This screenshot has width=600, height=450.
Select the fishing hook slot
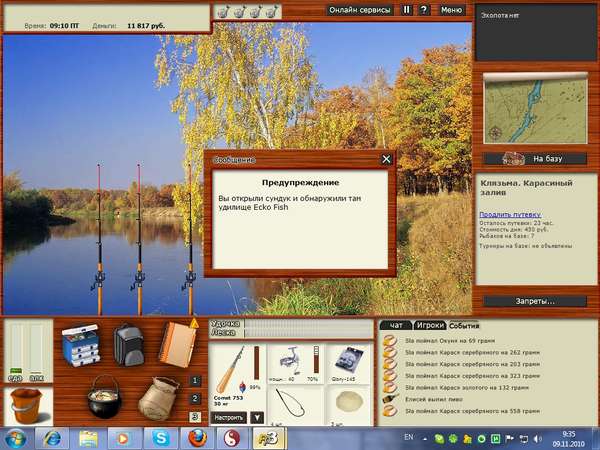pyautogui.click(x=295, y=405)
